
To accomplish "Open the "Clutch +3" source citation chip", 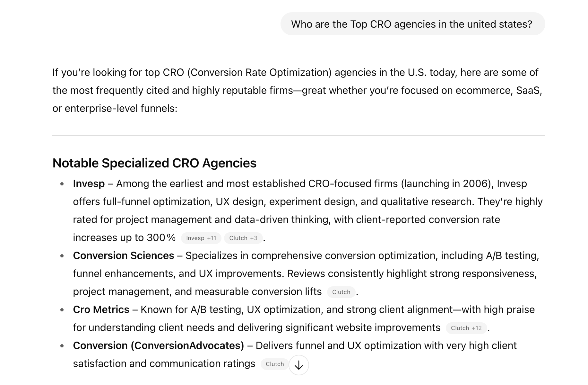I will (243, 238).
